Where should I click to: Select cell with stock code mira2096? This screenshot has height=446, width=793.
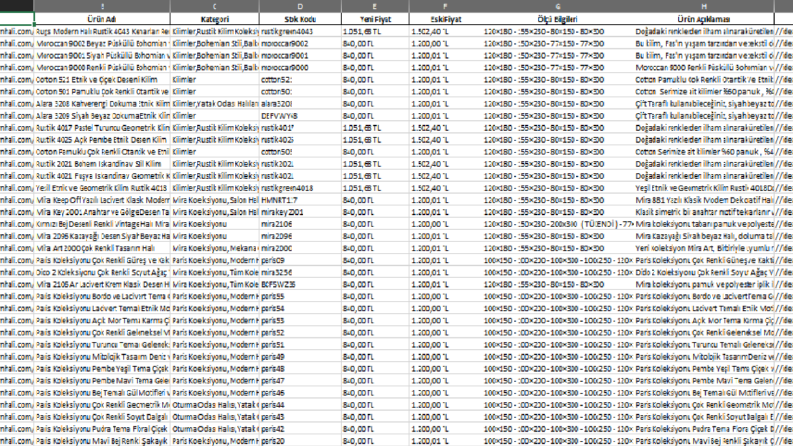pyautogui.click(x=300, y=236)
